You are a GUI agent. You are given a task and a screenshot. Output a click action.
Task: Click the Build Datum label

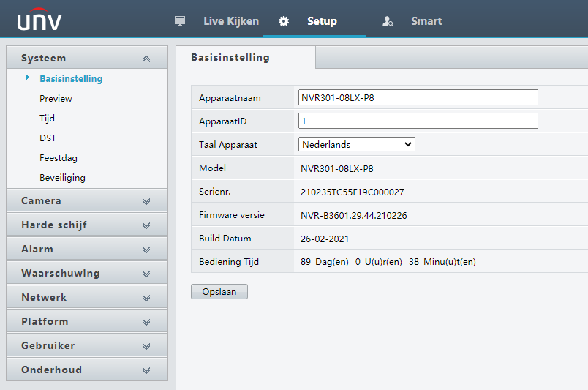click(225, 239)
